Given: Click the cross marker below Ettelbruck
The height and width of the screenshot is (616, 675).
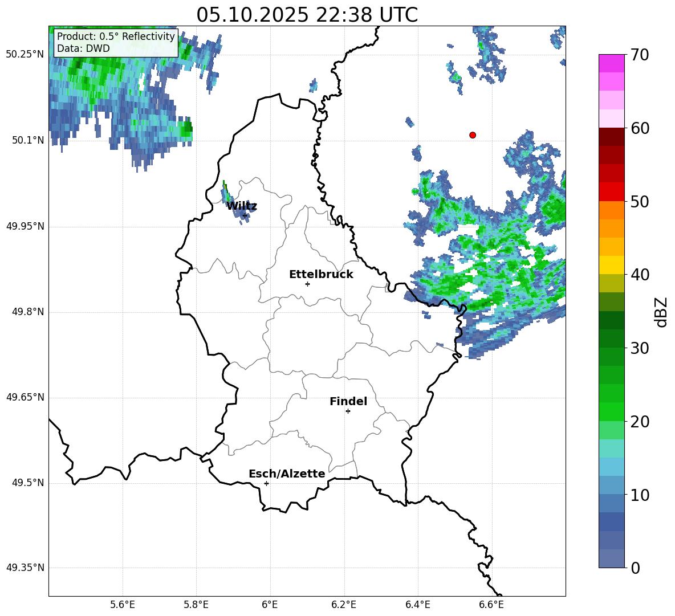Looking at the screenshot, I should pyautogui.click(x=307, y=284).
